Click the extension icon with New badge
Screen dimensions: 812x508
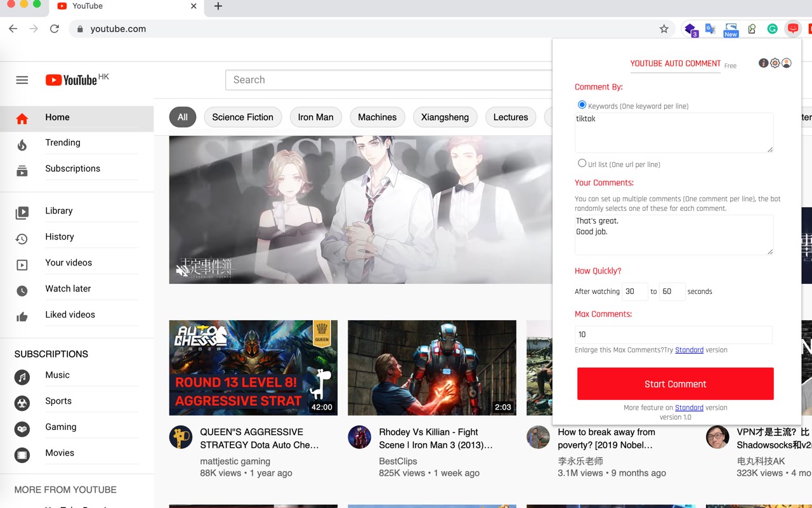pyautogui.click(x=731, y=30)
